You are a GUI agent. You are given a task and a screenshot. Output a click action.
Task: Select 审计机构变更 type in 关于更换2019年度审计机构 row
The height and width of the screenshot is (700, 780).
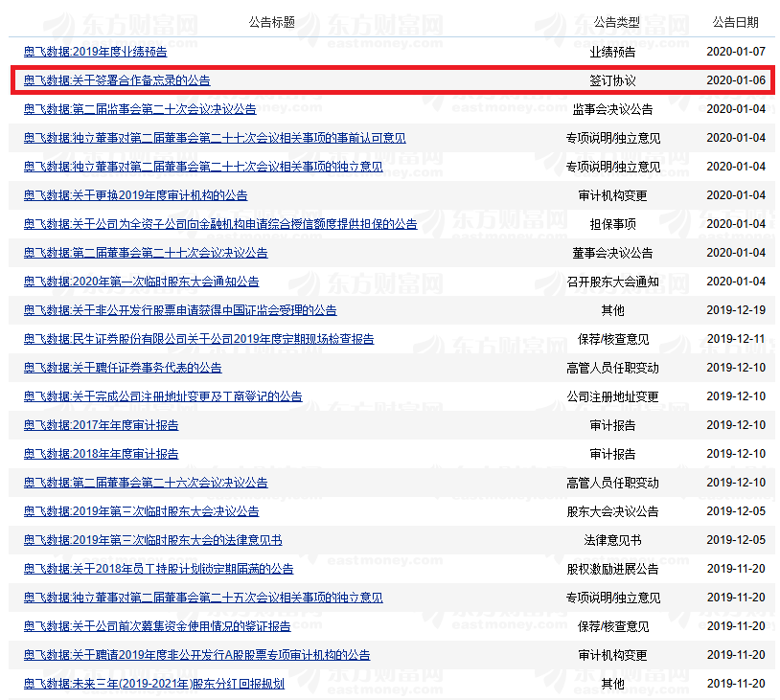pos(612,195)
